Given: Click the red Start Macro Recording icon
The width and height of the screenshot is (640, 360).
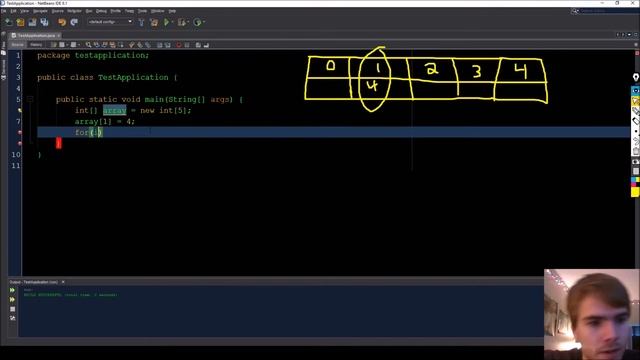Looking at the screenshot, I should coord(179,45).
